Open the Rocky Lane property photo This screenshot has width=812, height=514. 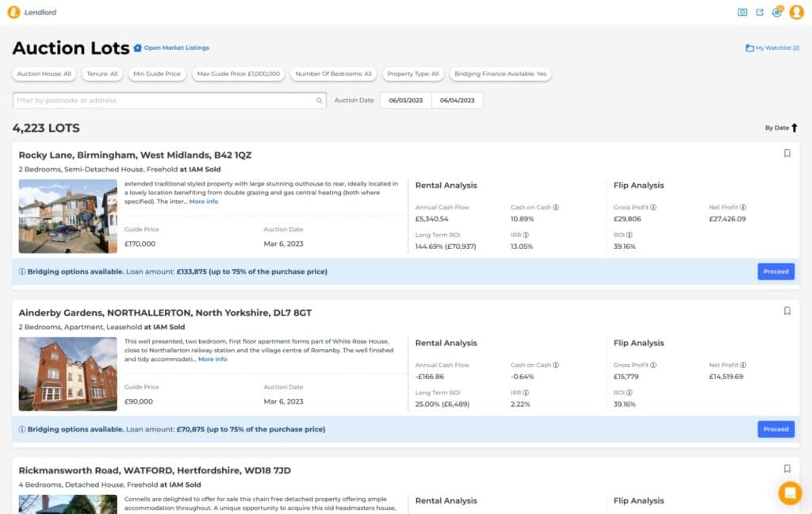[x=68, y=216]
